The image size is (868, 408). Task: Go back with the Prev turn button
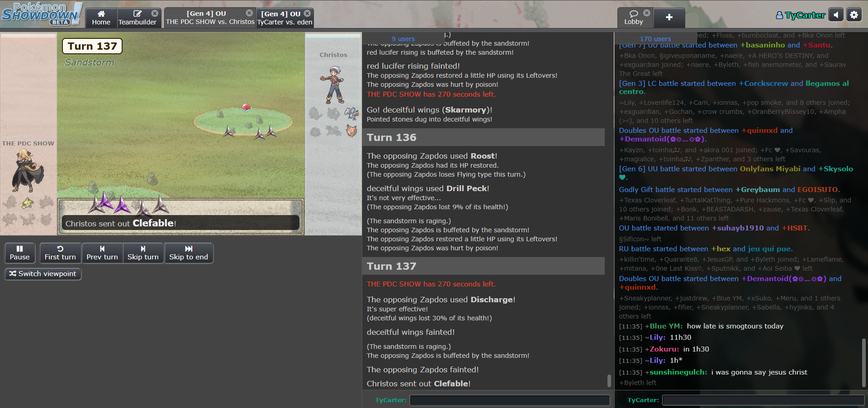pos(102,253)
